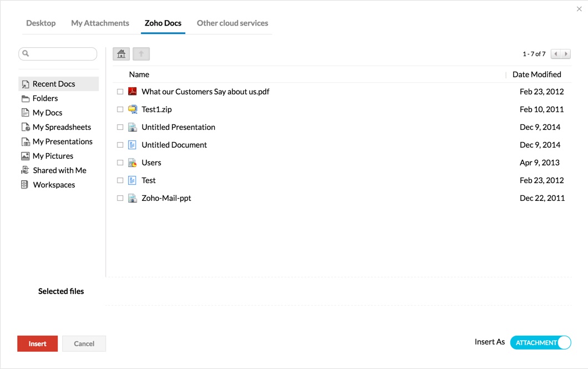588x369 pixels.
Task: Click the Cancel button
Action: (84, 343)
